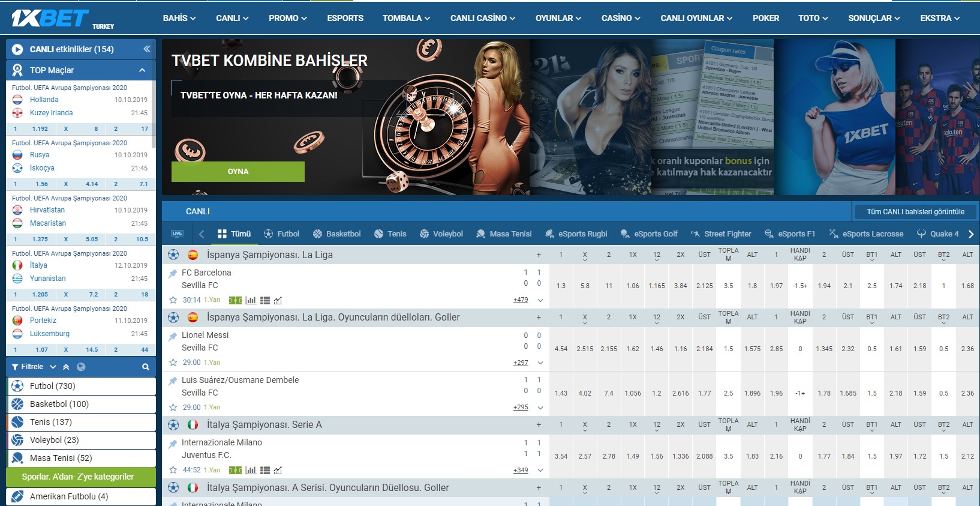Expand the BAHİS dropdown menu

tap(179, 19)
